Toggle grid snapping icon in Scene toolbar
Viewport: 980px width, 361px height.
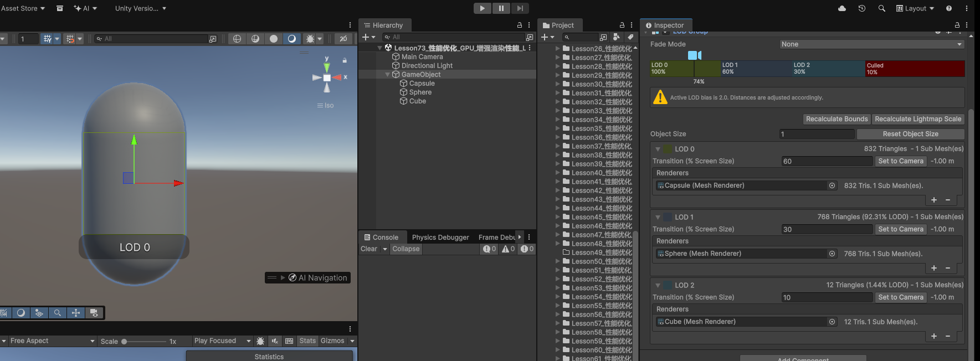pos(70,39)
